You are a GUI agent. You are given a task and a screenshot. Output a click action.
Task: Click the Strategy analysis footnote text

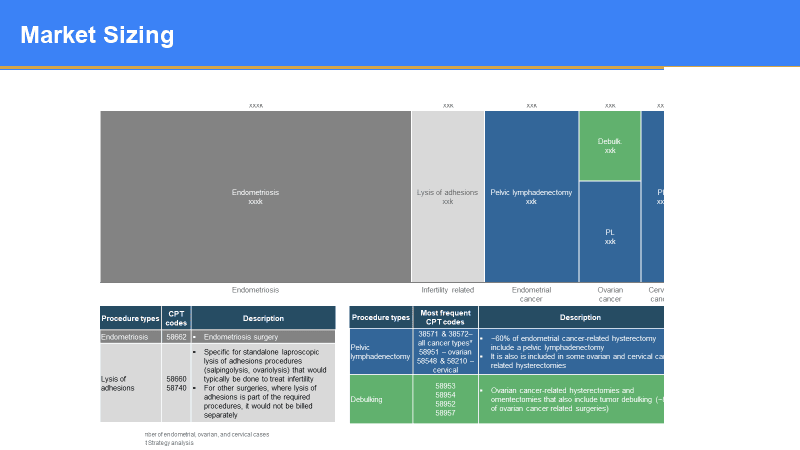(170, 443)
